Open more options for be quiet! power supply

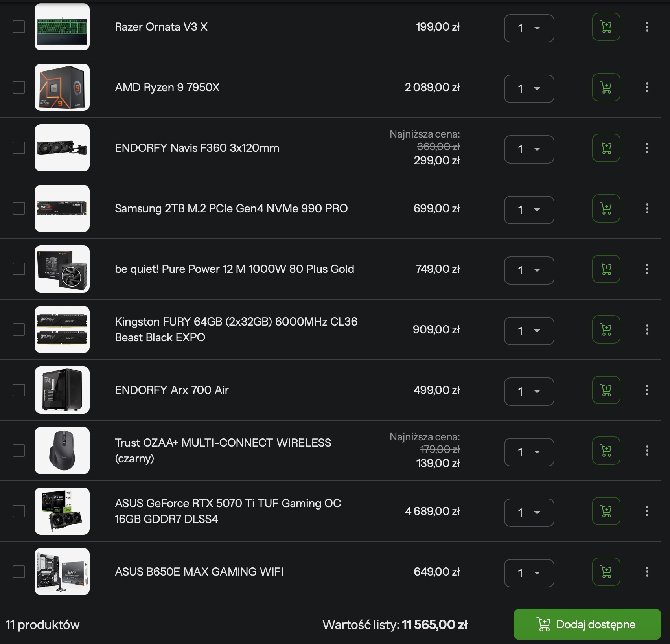pos(647,269)
